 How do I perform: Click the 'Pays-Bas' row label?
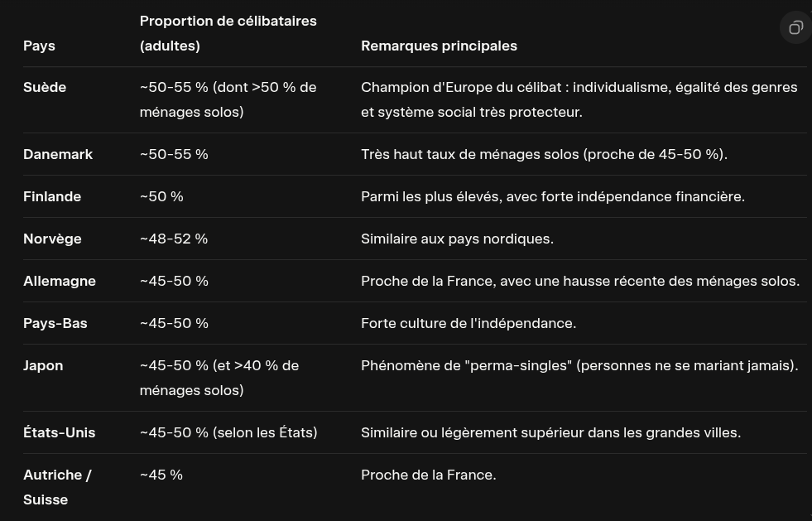coord(55,323)
